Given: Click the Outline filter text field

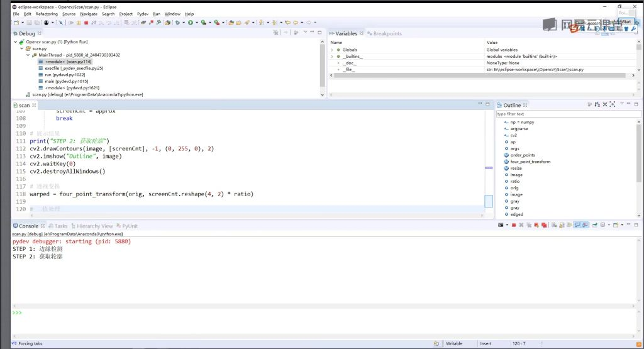Looking at the screenshot, I should pos(569,114).
